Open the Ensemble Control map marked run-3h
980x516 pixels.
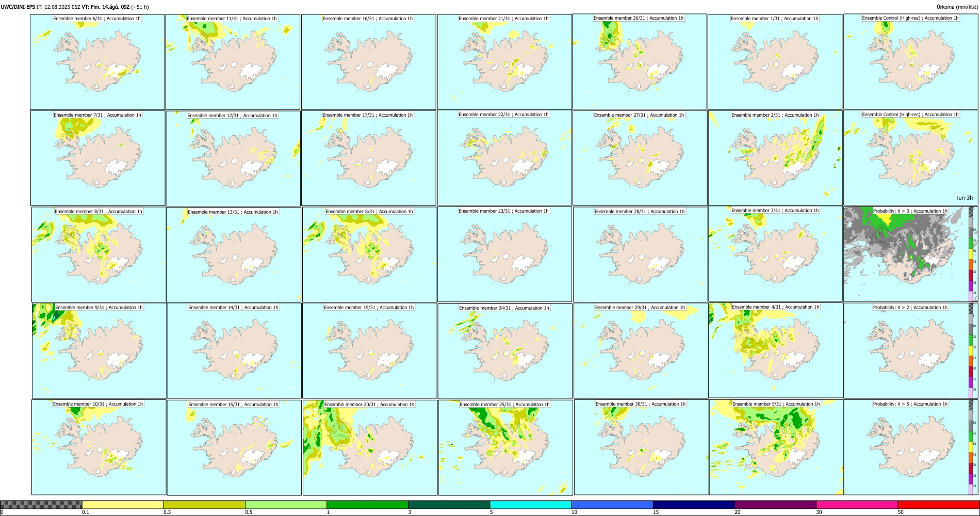click(x=910, y=157)
